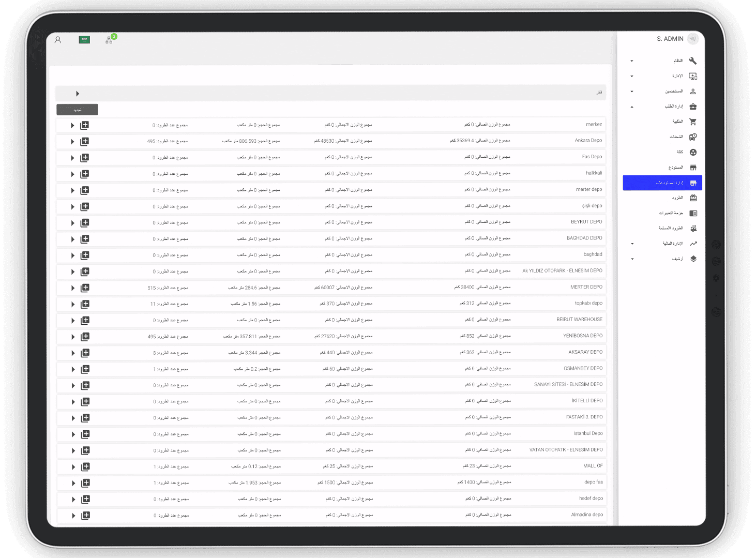Screen dimensions: 756x558
Task: Open the delivered packages sidebar menu item
Action: (x=671, y=228)
